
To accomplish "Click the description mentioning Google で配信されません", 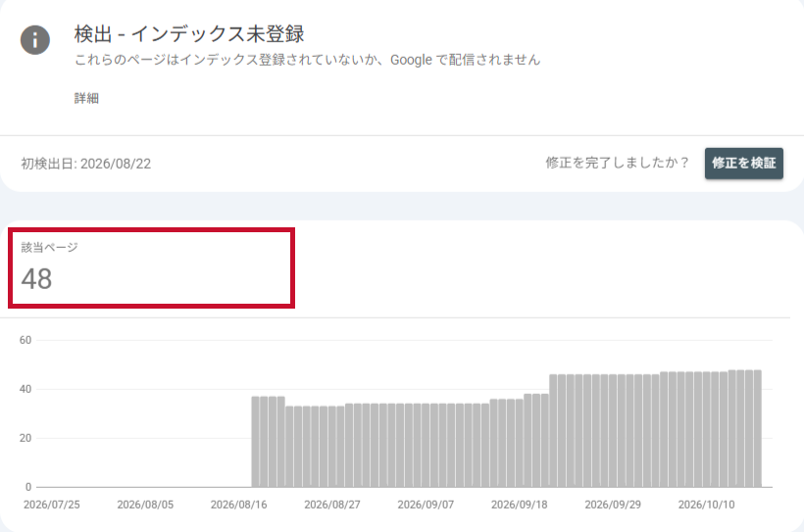I will (x=307, y=60).
